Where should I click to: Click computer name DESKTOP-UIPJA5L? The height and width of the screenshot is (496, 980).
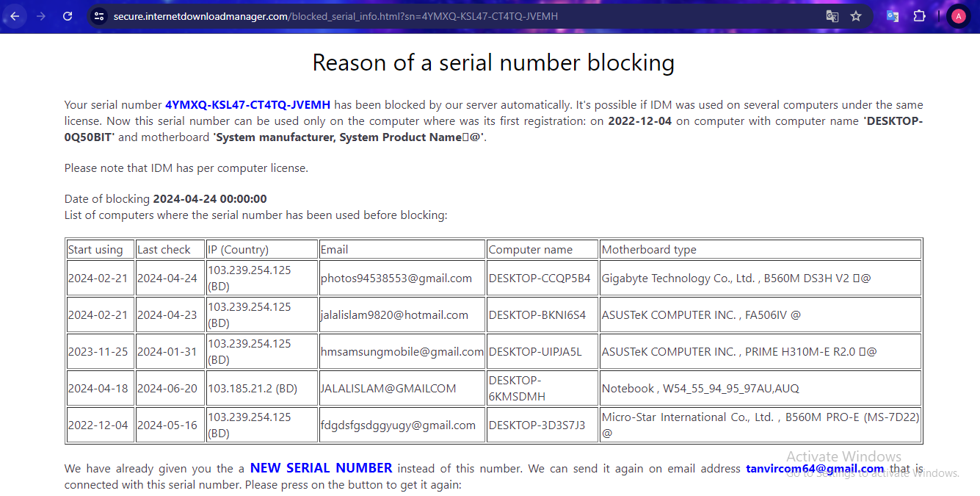[x=535, y=351]
